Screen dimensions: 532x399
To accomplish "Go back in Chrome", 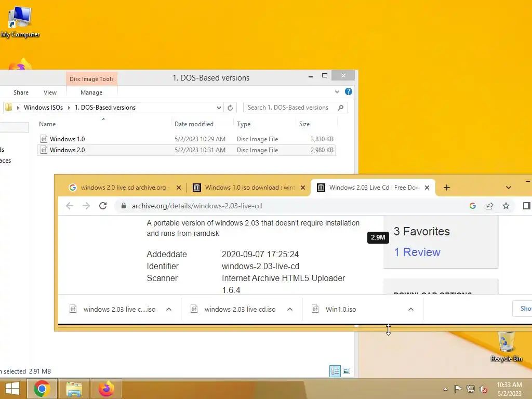I will click(x=70, y=206).
